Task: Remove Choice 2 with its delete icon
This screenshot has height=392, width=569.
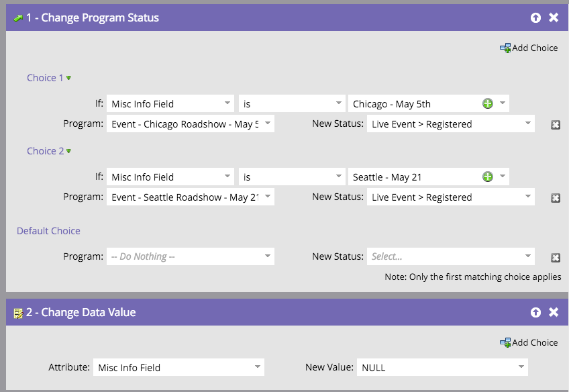Action: click(555, 197)
